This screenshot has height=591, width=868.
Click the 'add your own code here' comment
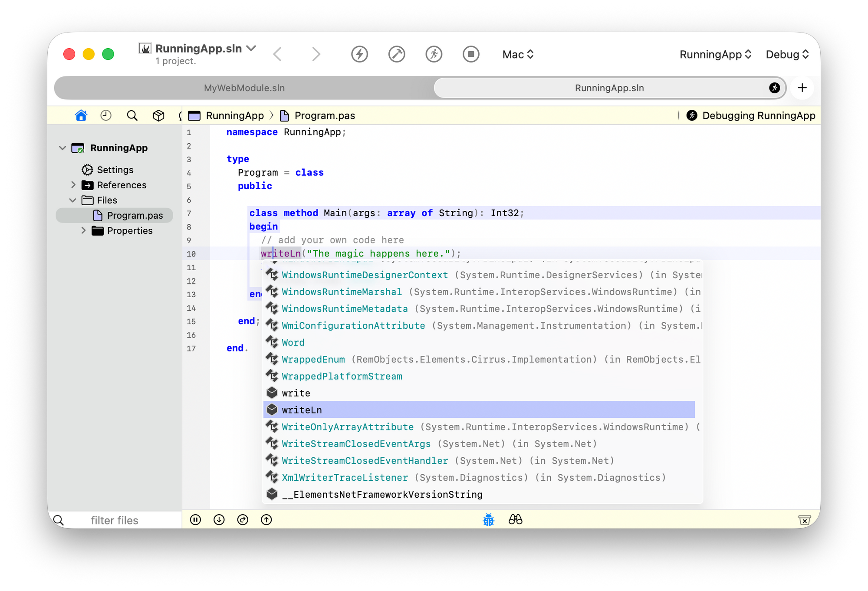click(x=332, y=240)
